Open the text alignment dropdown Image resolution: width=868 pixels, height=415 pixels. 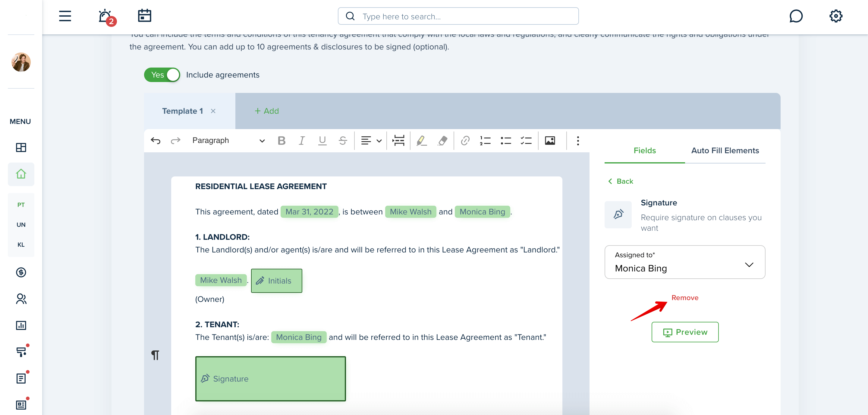(371, 141)
